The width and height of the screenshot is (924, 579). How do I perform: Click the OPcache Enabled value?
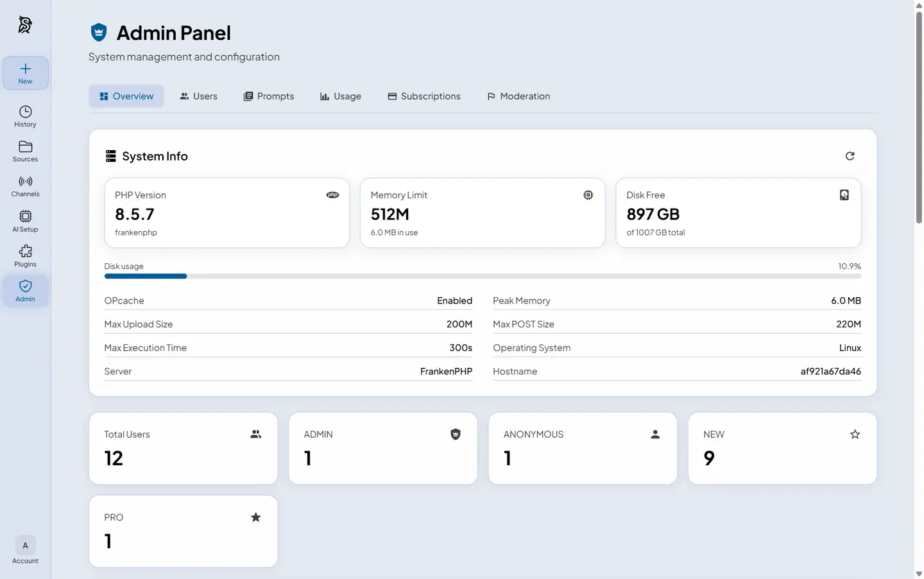click(454, 301)
